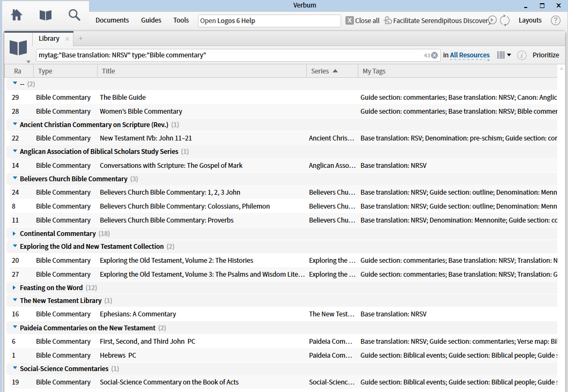Switch to the Library tab
The image size is (568, 392).
pos(49,39)
